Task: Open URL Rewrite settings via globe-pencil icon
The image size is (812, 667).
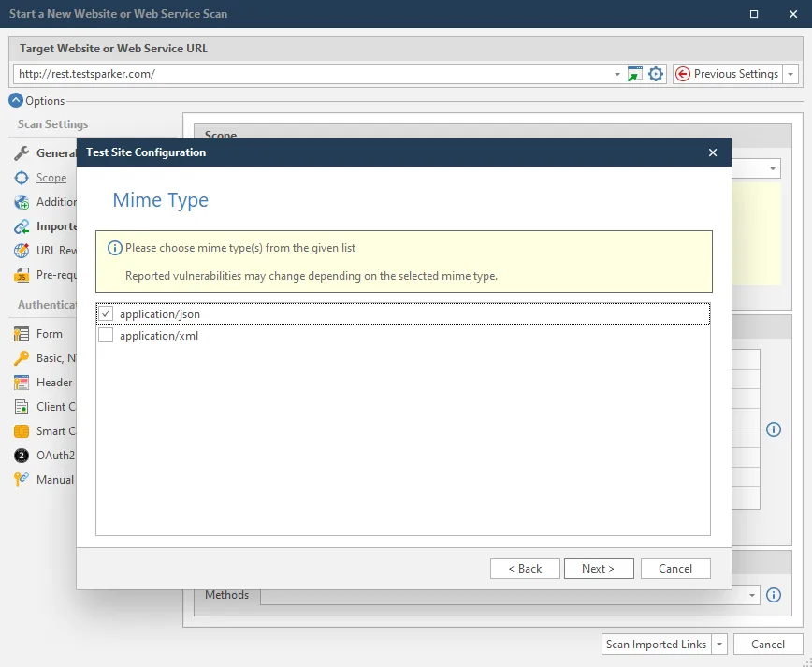Action: pos(21,250)
